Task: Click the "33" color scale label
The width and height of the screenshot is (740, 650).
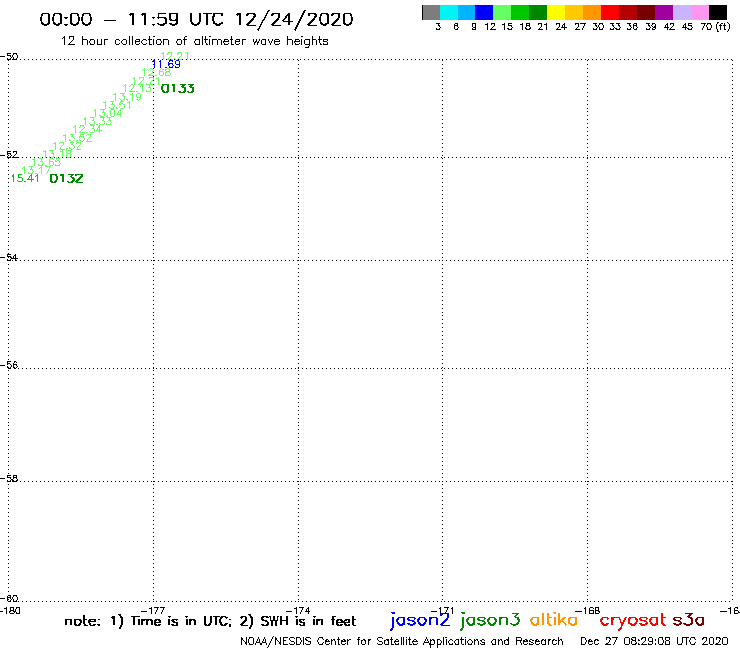Action: click(615, 26)
